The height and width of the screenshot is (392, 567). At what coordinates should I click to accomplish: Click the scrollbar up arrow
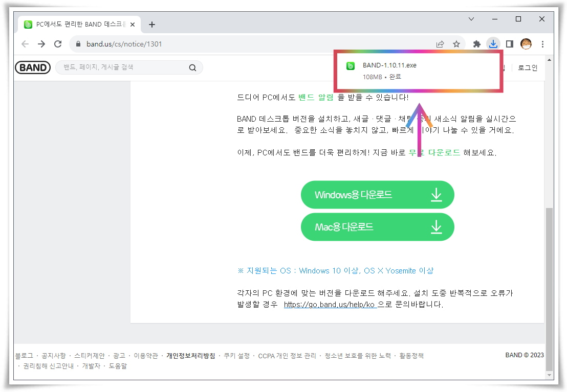pos(549,60)
